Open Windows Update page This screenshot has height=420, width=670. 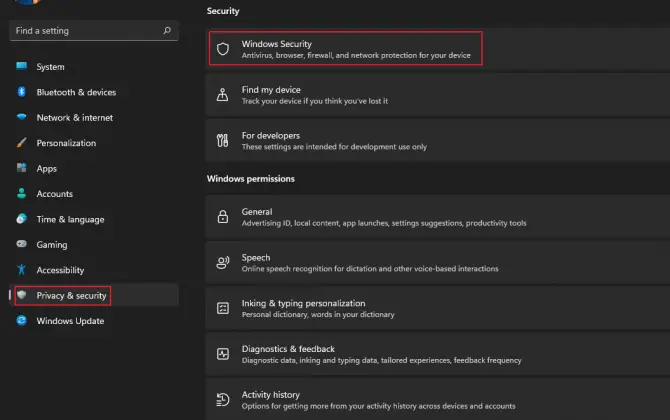pos(94,320)
